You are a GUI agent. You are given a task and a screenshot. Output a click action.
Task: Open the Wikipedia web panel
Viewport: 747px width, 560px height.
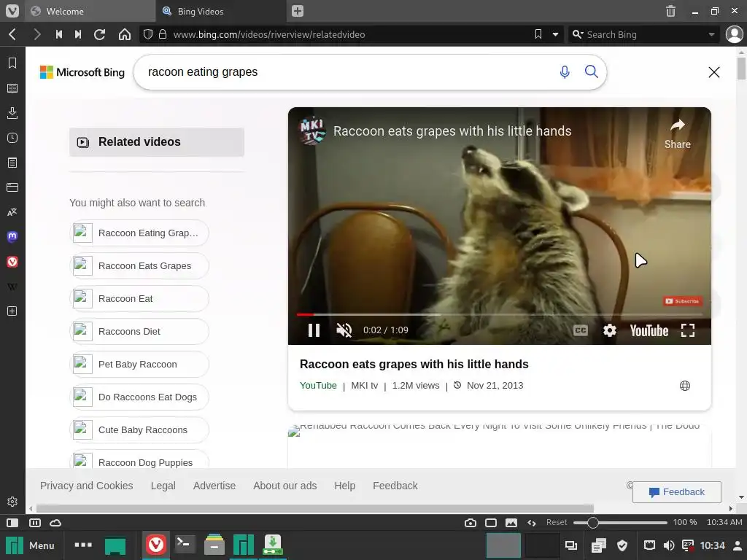pos(12,286)
